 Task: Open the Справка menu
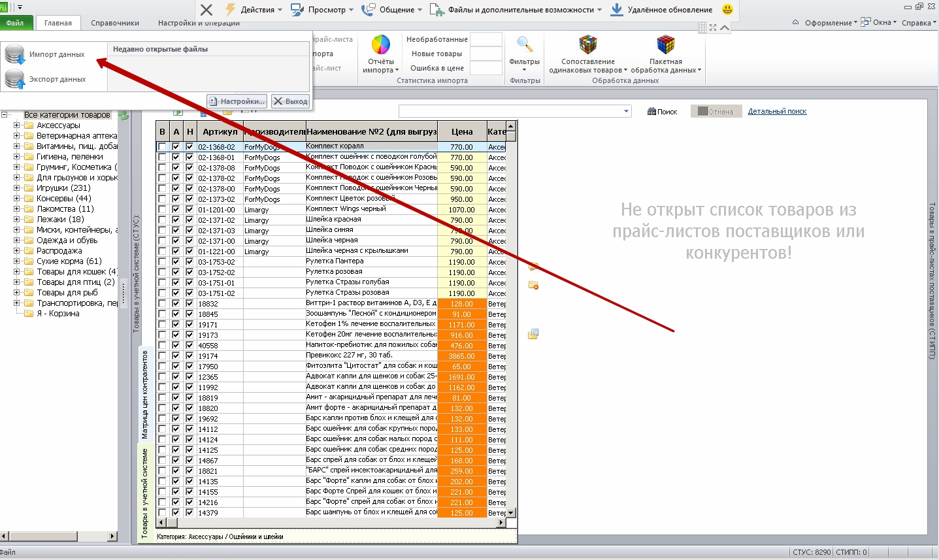tap(918, 23)
